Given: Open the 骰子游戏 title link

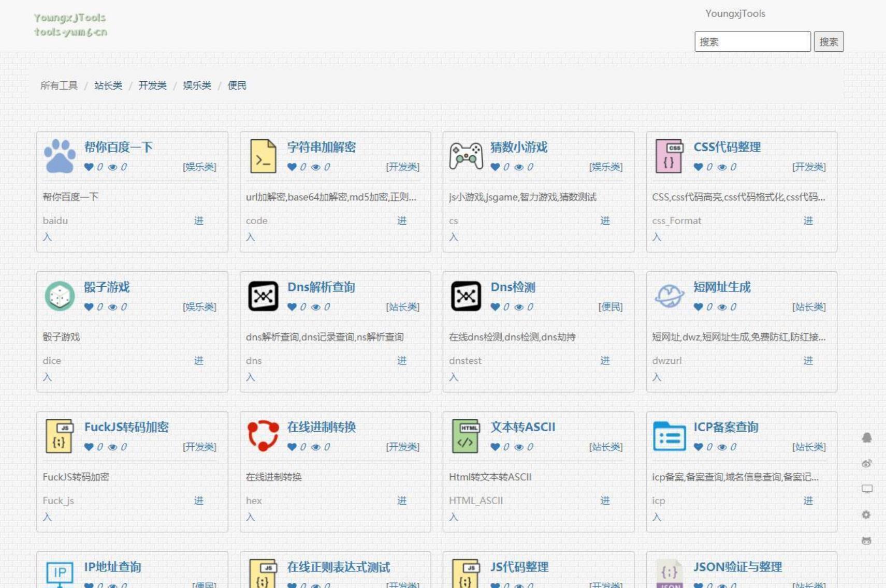Looking at the screenshot, I should tap(107, 287).
